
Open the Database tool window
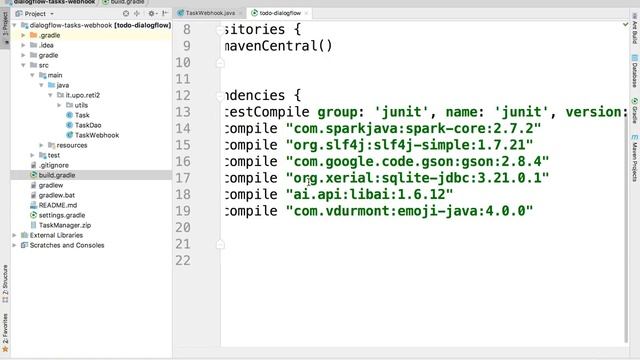pyautogui.click(x=635, y=72)
